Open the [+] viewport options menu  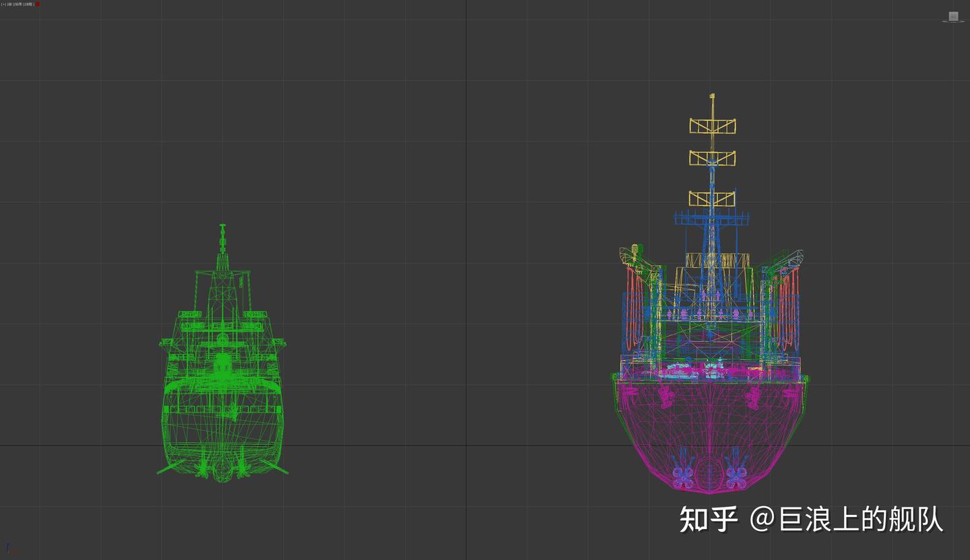(x=3, y=4)
